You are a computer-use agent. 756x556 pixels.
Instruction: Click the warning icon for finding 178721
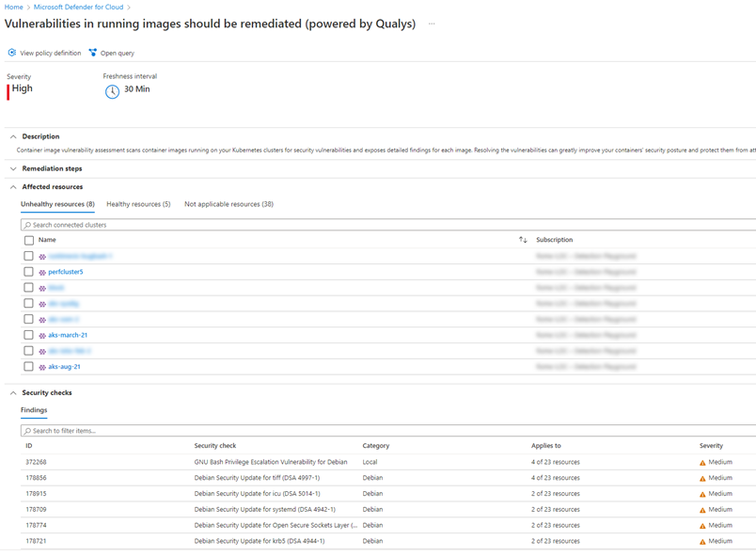(x=702, y=542)
